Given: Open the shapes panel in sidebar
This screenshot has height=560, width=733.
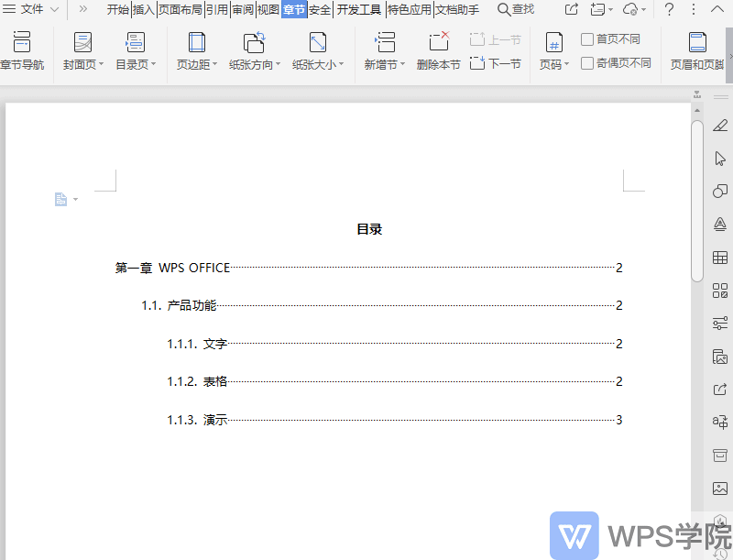Looking at the screenshot, I should click(x=720, y=192).
